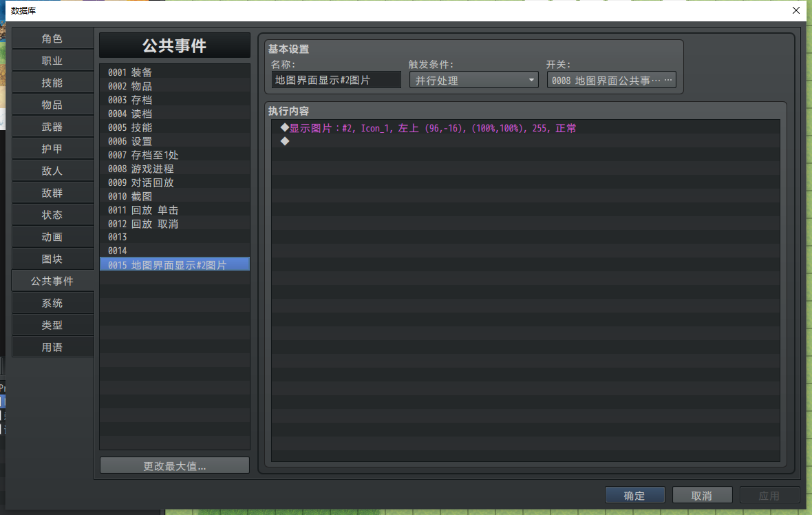Open the 开关 switch selector ellipsis
This screenshot has height=515, width=812.
(x=668, y=80)
